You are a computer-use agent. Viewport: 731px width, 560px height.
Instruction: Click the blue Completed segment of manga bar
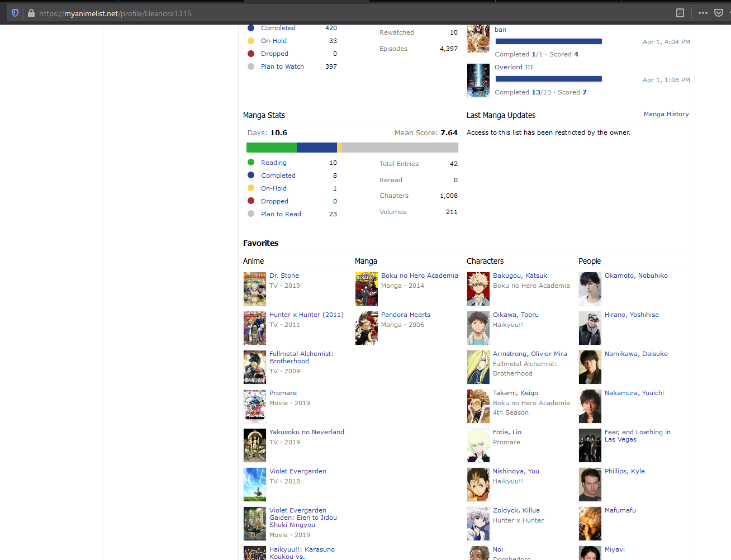click(317, 148)
